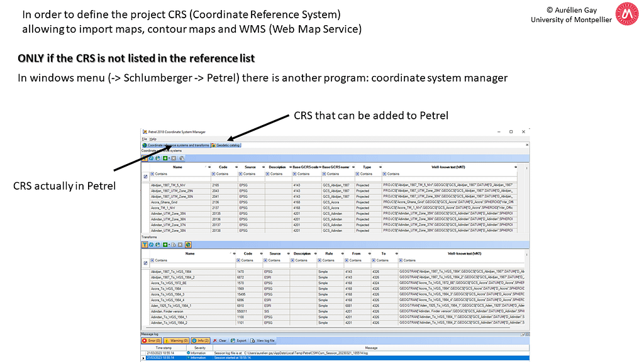644x362 pixels.
Task: Open the File menu
Action: click(x=143, y=139)
